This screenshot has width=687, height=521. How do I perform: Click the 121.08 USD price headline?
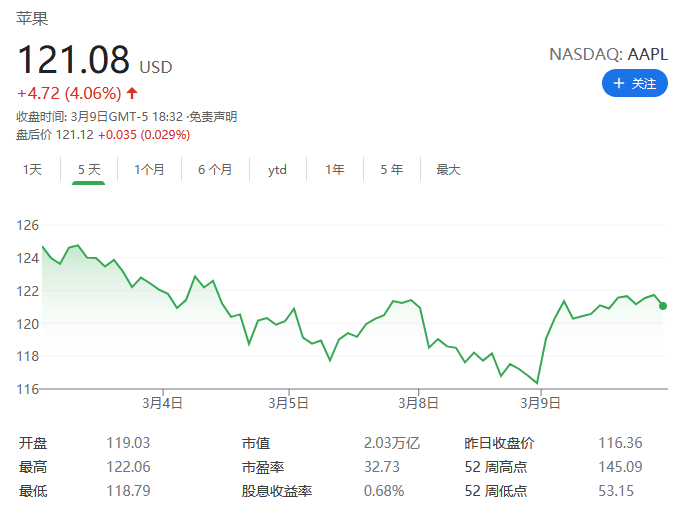coord(95,60)
